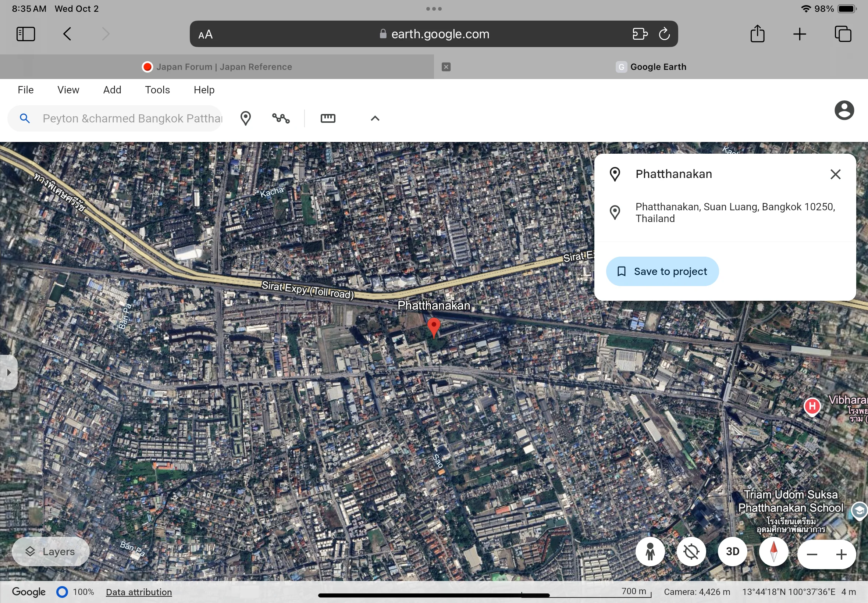Screen dimensions: 868x603
Task: Click the reset view rotation icon
Action: point(691,552)
